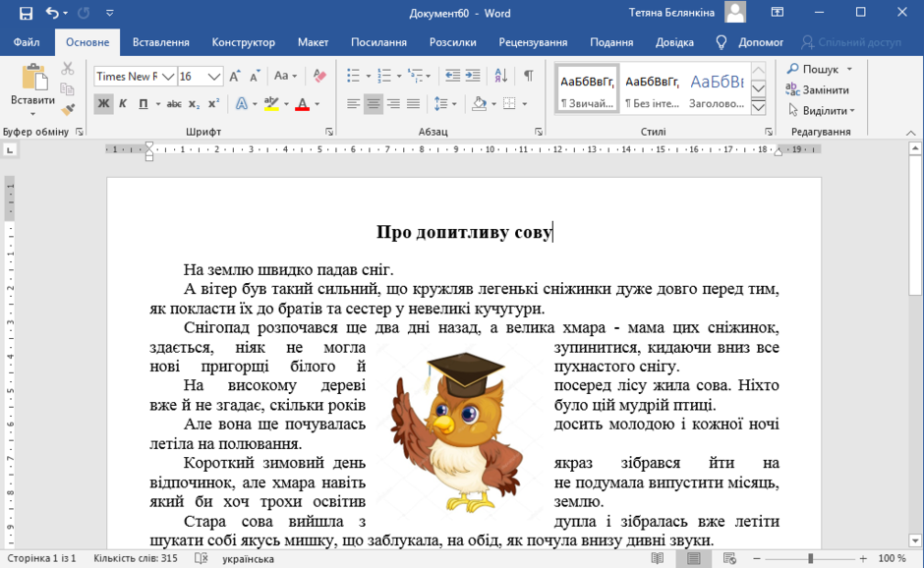
Task: Switch to the Рецензування tab
Action: [x=534, y=42]
